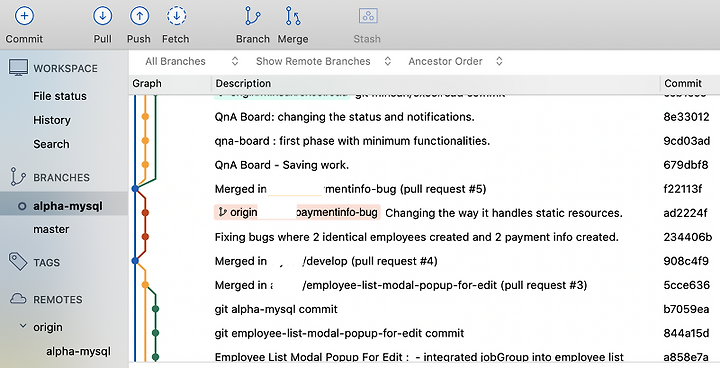Click branch icon in origin paymentinfo-bug label
Viewport: 720px width, 368px height.
tap(223, 212)
